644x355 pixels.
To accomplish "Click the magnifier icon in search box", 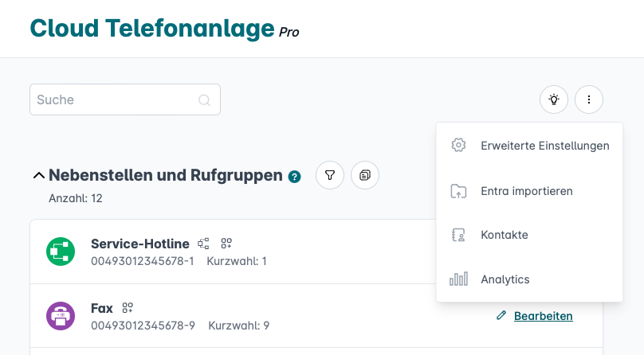I will pyautogui.click(x=204, y=100).
